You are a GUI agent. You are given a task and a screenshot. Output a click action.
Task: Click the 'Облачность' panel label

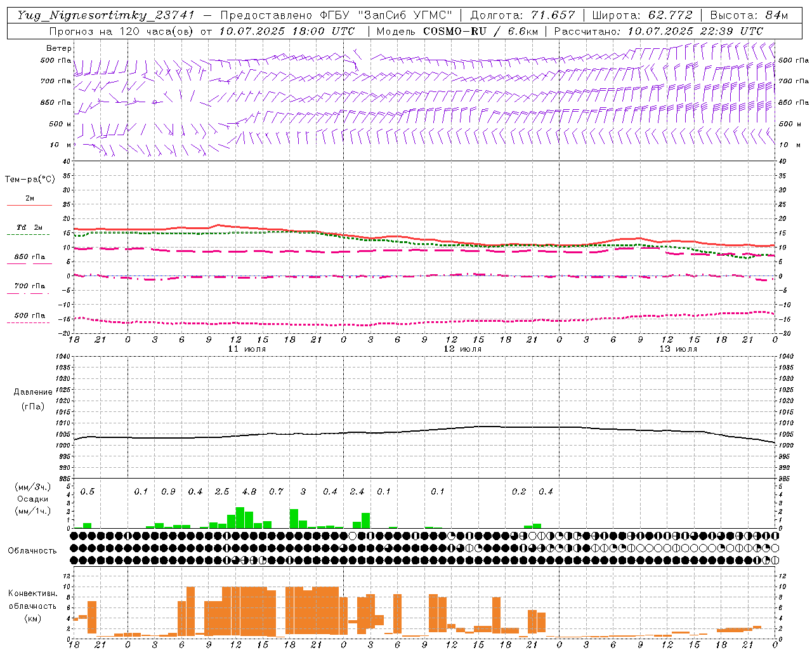[x=32, y=551]
